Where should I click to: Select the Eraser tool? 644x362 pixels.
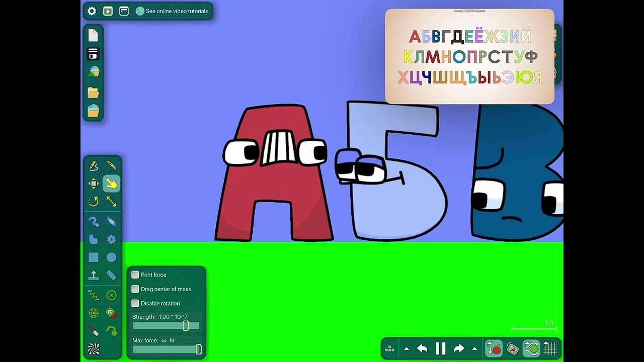coord(111,222)
